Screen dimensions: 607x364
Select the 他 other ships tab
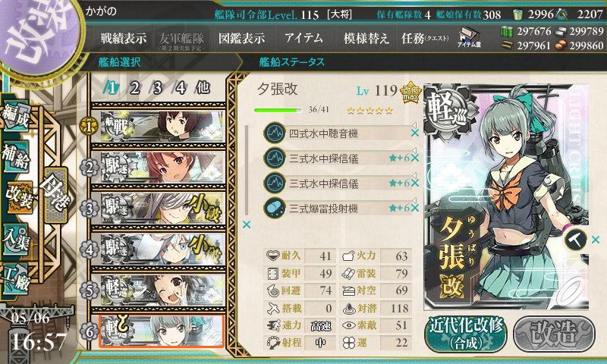203,88
